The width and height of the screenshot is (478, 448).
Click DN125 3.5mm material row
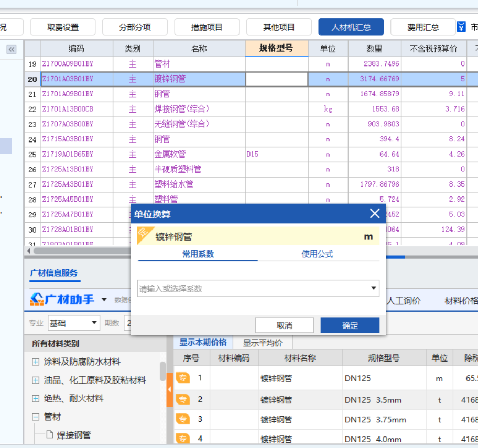pos(325,400)
